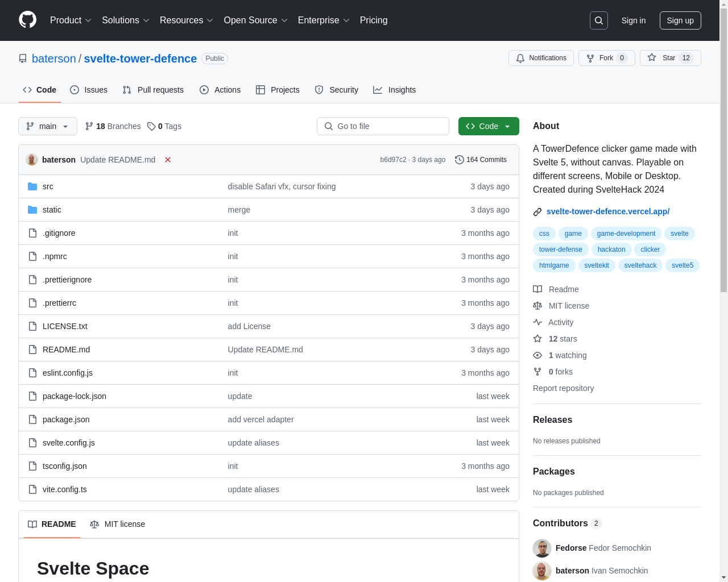
Task: Click the 'add vercel adapter' commit message
Action: point(260,419)
